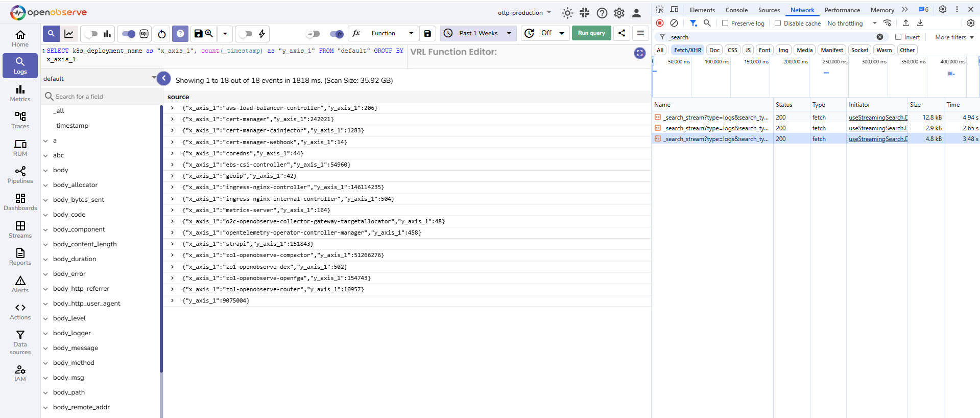Select the Doc network filter
Image resolution: width=980 pixels, height=418 pixels.
click(x=714, y=50)
